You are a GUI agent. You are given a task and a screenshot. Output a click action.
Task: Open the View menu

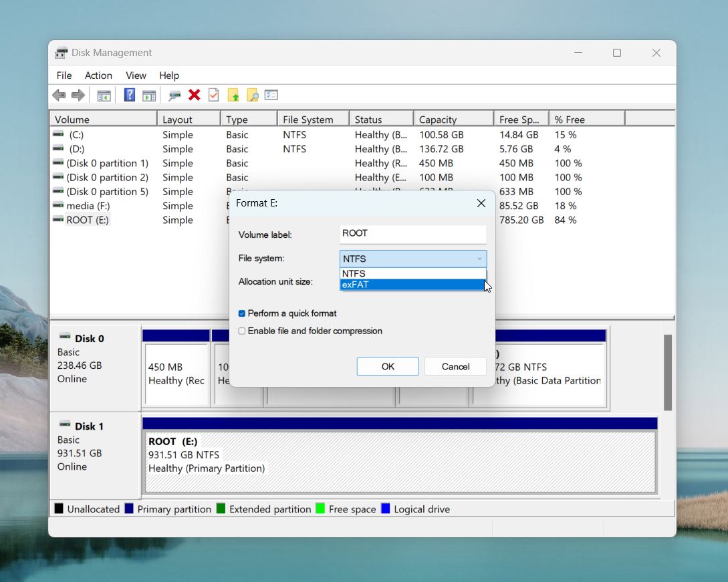click(x=136, y=76)
